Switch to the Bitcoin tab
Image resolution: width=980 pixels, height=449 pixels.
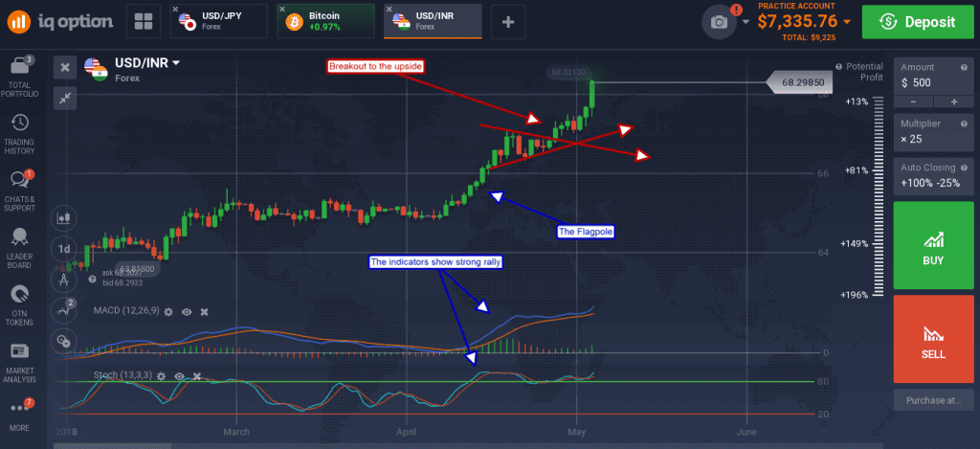(x=325, y=22)
